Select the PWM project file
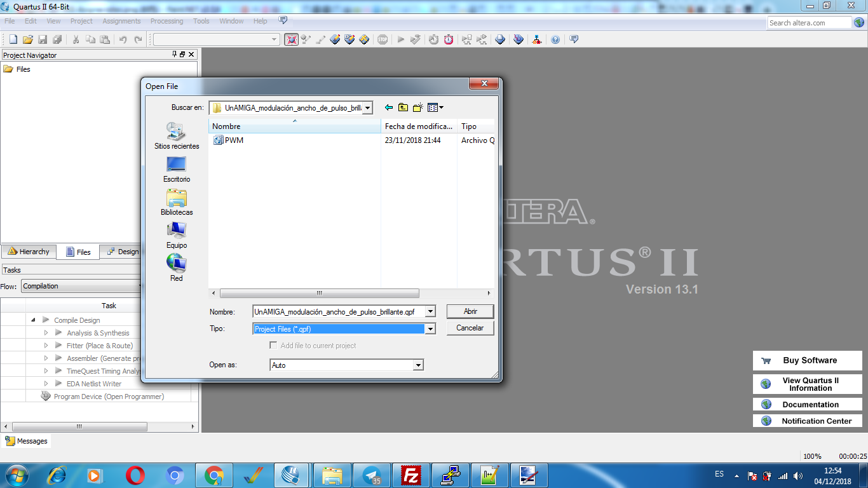 coord(233,140)
